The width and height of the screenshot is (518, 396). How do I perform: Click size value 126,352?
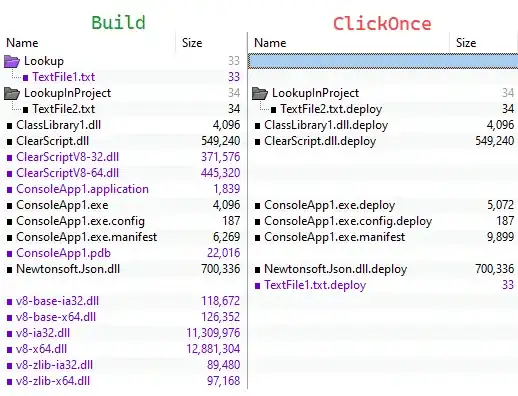pos(221,317)
